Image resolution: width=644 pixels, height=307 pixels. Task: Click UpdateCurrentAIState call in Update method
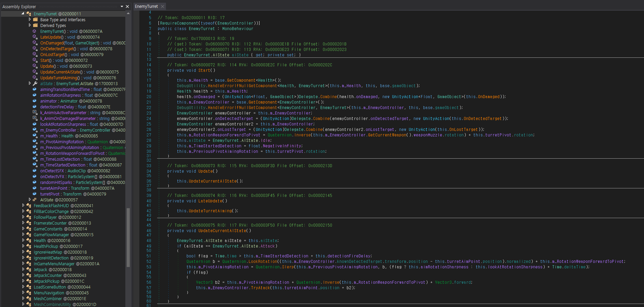pos(212,181)
